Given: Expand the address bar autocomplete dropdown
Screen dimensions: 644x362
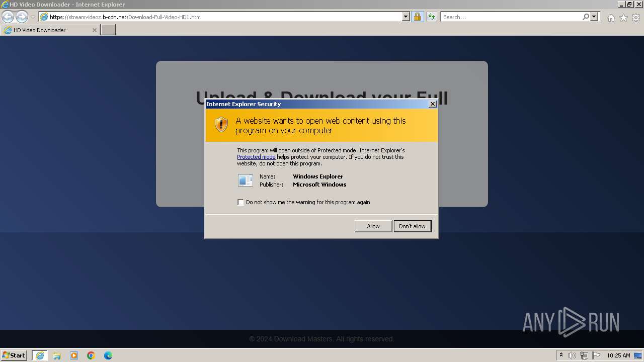Looking at the screenshot, I should 406,17.
